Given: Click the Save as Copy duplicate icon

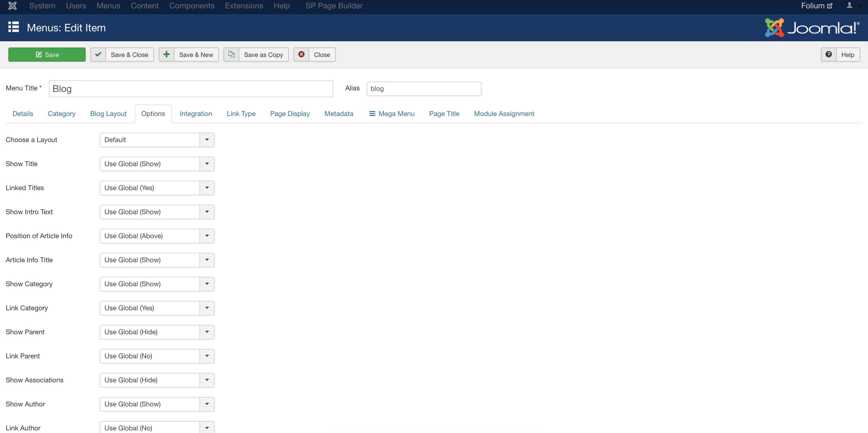Looking at the screenshot, I should (x=231, y=55).
